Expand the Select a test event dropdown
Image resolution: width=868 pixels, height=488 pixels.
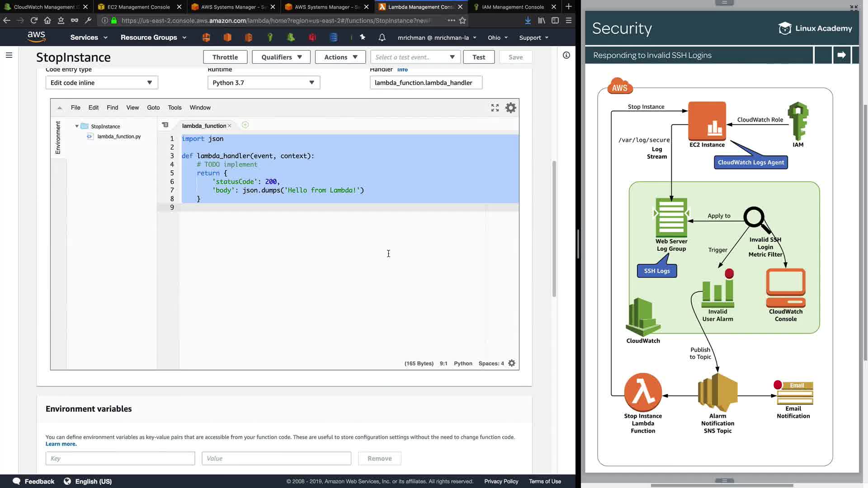pos(415,57)
